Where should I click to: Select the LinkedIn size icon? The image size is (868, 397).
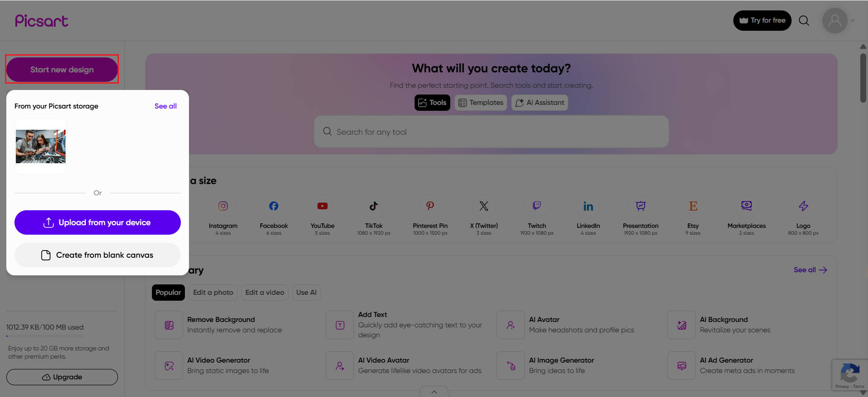point(588,206)
